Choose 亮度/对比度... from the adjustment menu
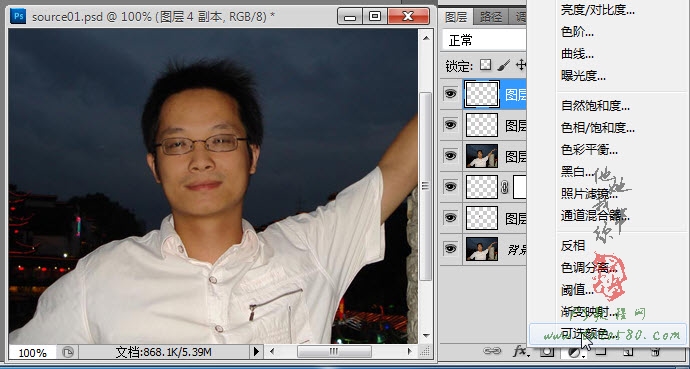 [x=598, y=11]
